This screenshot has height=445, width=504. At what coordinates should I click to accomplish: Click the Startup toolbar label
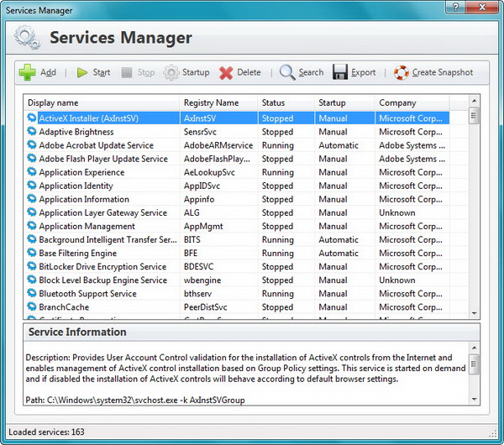pos(196,72)
